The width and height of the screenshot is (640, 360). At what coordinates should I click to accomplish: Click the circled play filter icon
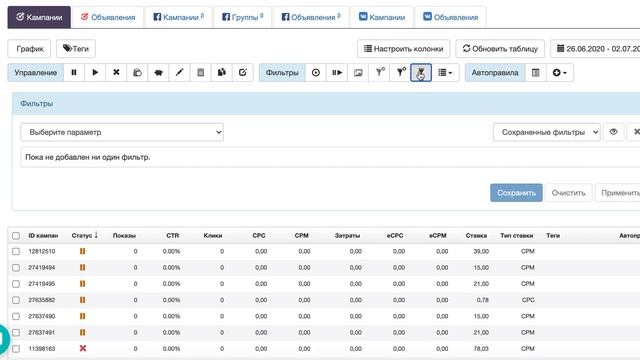point(316,73)
